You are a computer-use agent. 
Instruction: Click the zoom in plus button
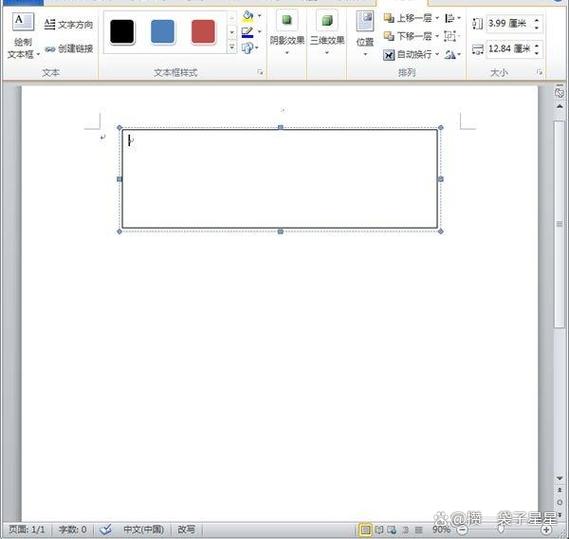(546, 530)
